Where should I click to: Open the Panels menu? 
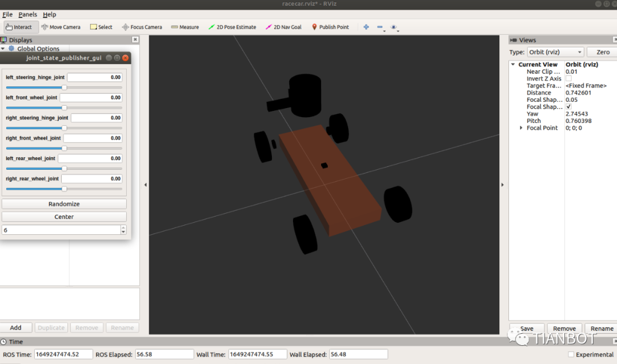[27, 14]
